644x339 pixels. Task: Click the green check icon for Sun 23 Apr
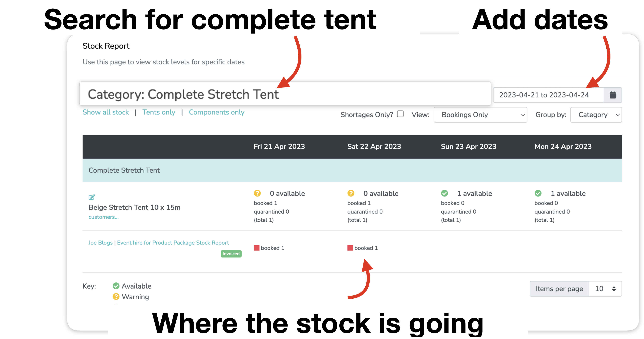tap(444, 193)
